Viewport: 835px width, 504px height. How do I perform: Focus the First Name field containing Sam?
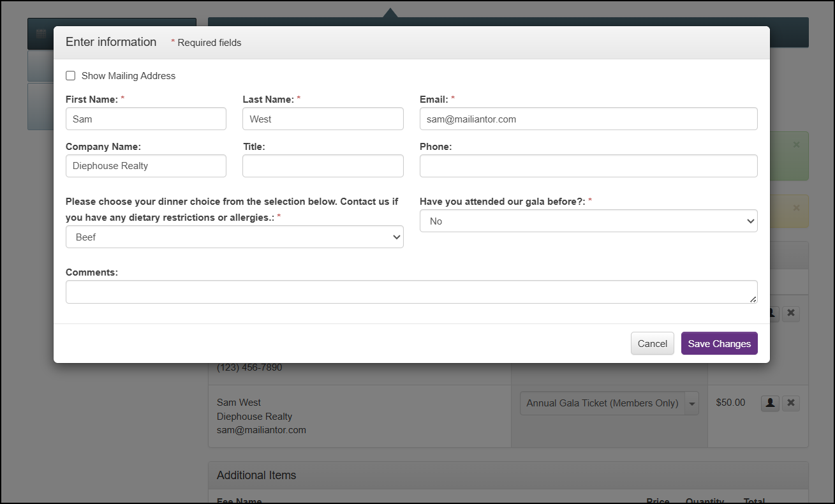pos(145,119)
